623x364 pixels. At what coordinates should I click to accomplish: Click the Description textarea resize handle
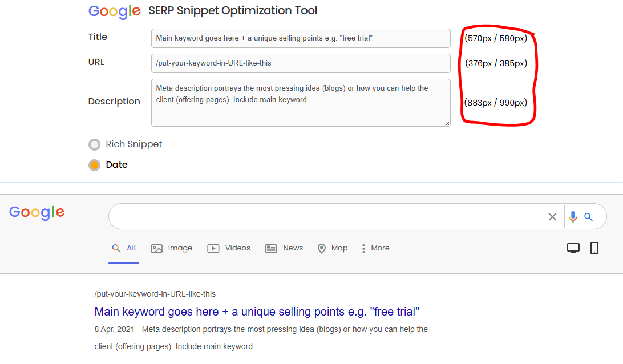pos(447,123)
